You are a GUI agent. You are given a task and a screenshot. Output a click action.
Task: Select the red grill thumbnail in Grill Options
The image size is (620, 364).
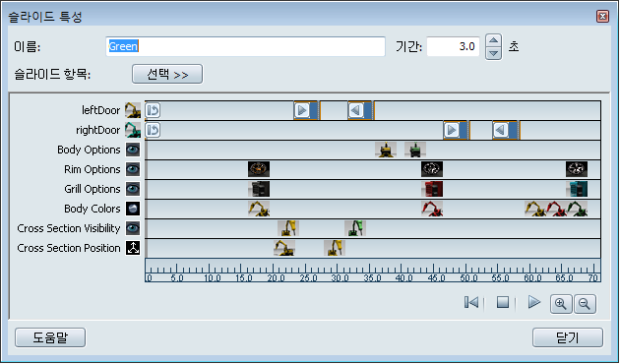[x=432, y=189]
